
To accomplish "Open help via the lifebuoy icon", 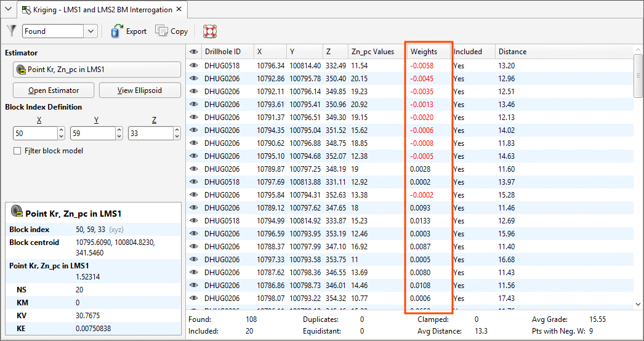I will coord(210,31).
